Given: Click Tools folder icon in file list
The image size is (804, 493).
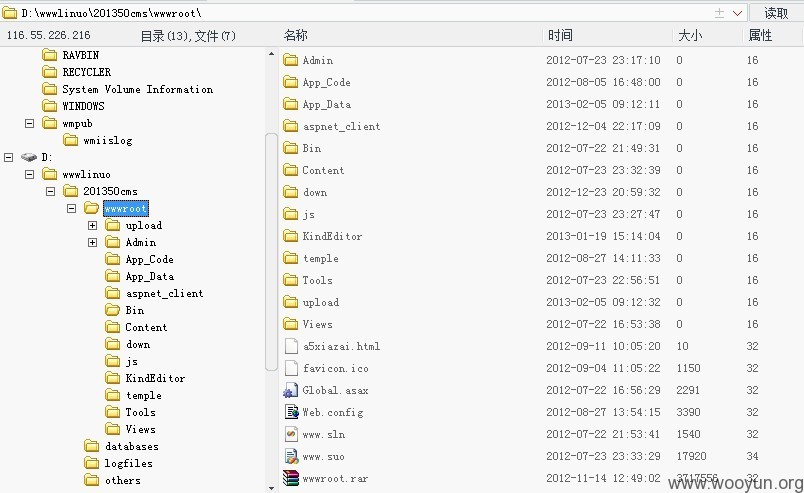Looking at the screenshot, I should pyautogui.click(x=291, y=280).
